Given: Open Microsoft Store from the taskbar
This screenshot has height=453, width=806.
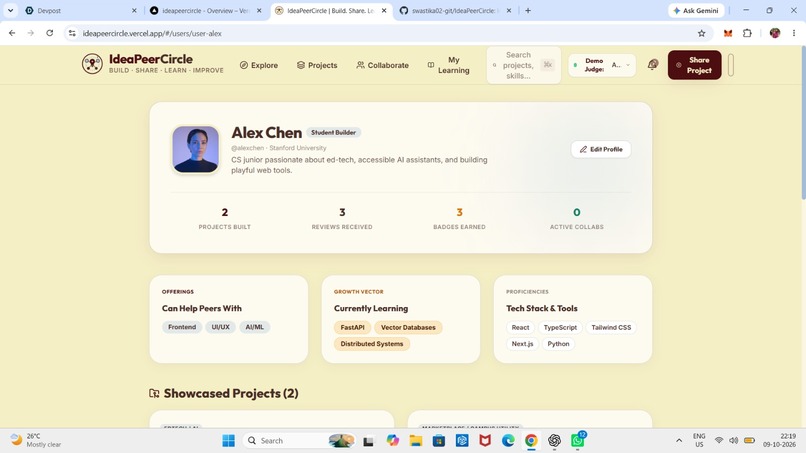Looking at the screenshot, I should click(x=438, y=441).
